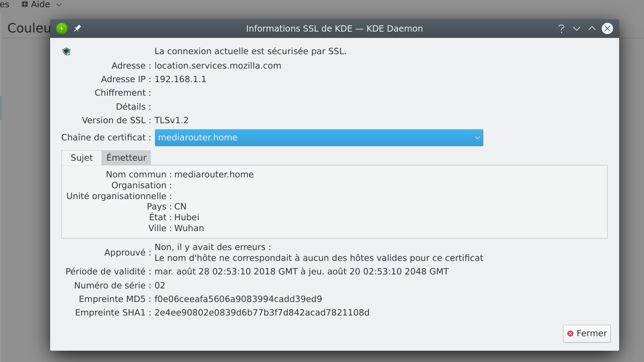Switch to the Sujet tab

pyautogui.click(x=82, y=158)
